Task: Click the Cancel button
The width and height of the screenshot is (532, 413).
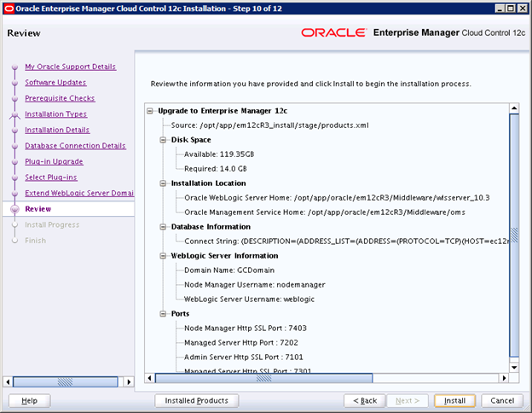Action: coord(502,401)
